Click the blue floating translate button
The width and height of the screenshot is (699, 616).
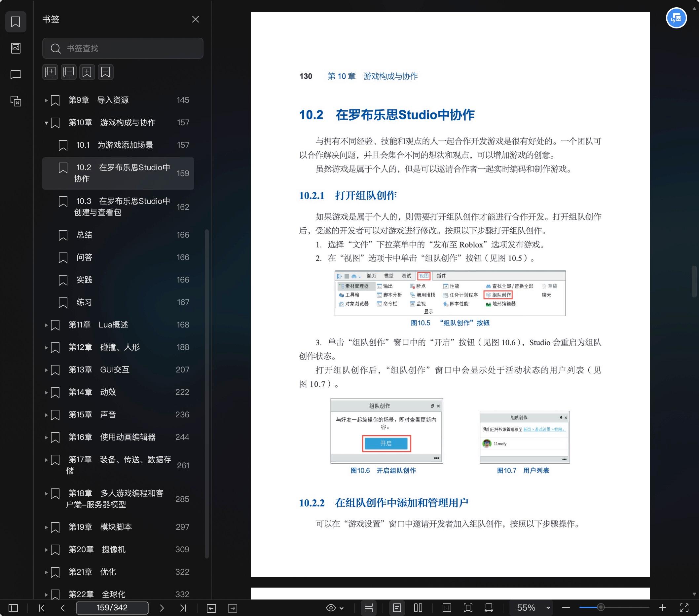(x=676, y=18)
